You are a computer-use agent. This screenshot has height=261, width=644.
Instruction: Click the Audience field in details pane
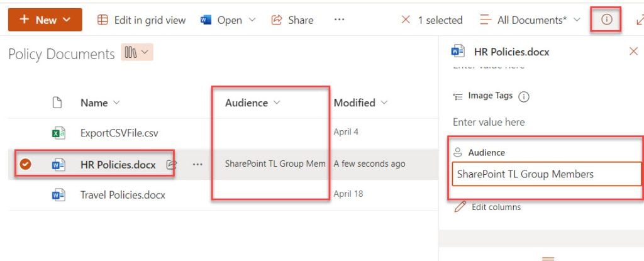(547, 174)
